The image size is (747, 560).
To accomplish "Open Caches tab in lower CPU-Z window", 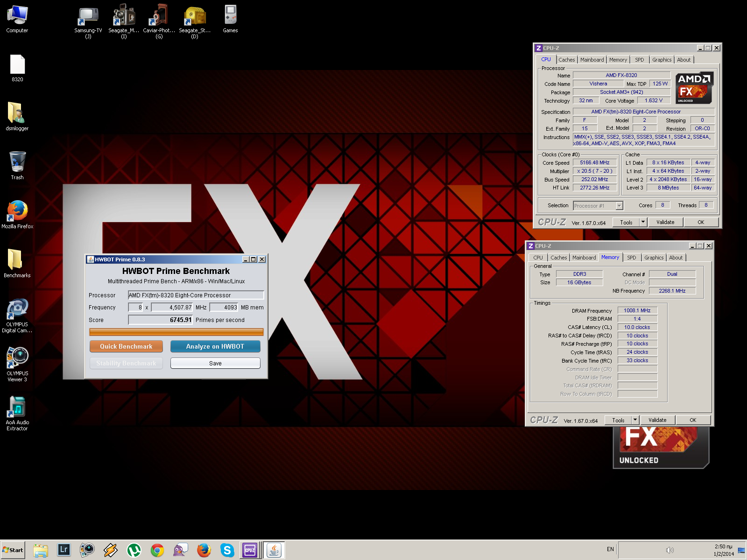I will pos(559,258).
